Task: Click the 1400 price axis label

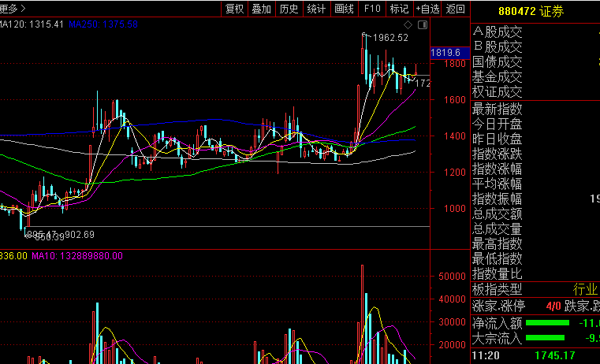Action: click(455, 136)
